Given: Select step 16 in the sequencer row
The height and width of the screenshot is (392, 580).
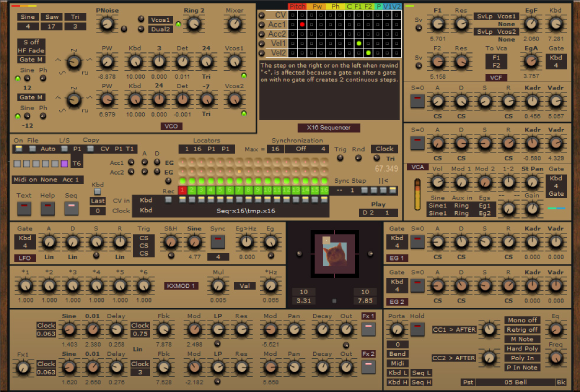Looking at the screenshot, I should pos(324,190).
